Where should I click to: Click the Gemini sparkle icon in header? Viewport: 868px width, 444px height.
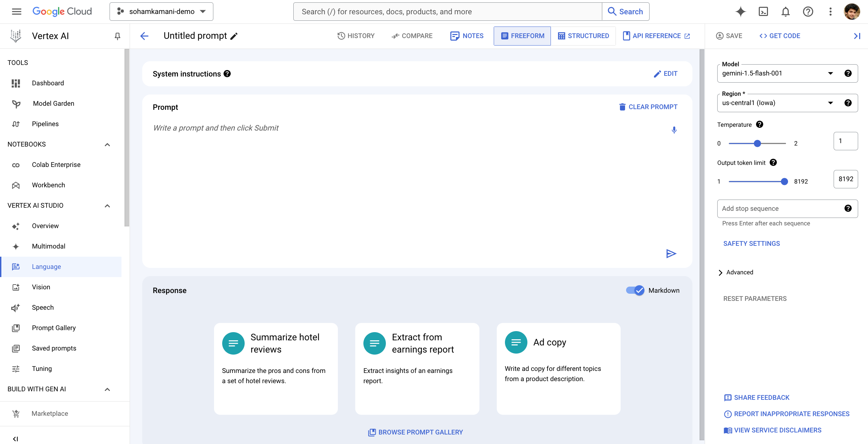(740, 12)
